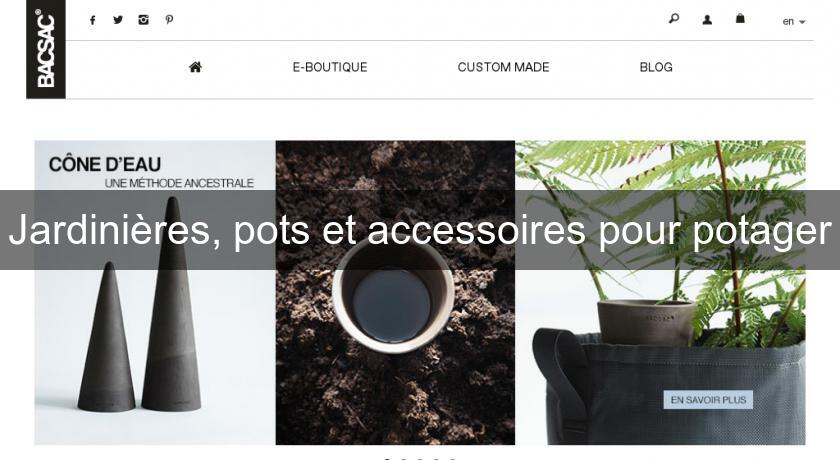Select the two black cones image
The height and width of the screenshot is (460, 840).
155,292
